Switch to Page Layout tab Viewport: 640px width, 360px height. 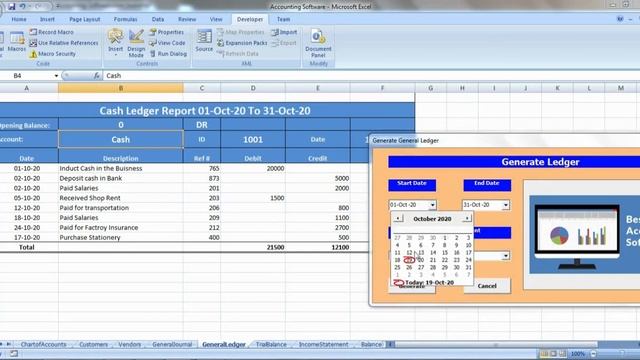(84, 19)
